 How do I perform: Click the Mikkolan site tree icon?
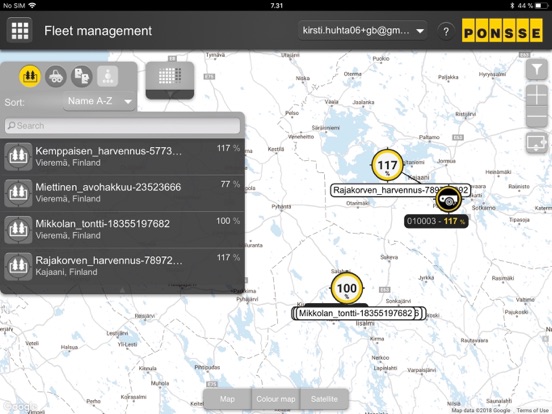18,230
